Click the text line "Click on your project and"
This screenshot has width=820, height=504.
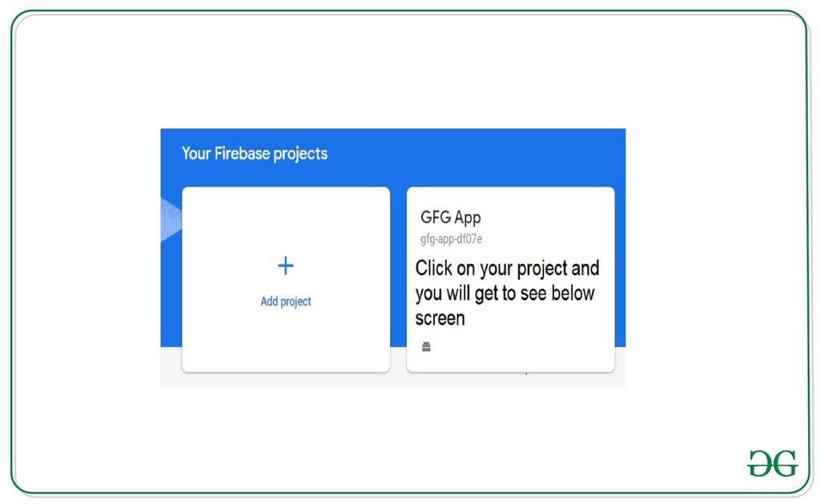(507, 268)
